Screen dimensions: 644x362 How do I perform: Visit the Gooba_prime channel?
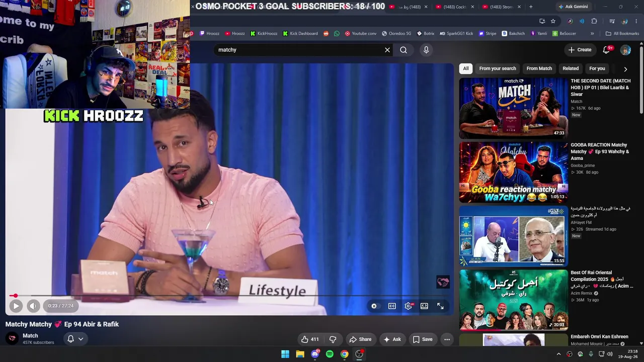(x=583, y=165)
